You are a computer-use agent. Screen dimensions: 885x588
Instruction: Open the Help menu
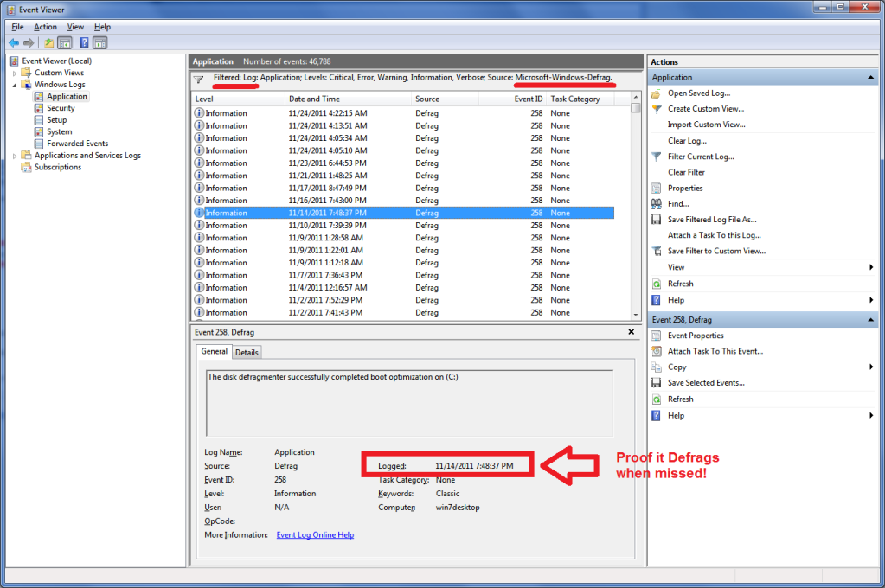[x=102, y=27]
